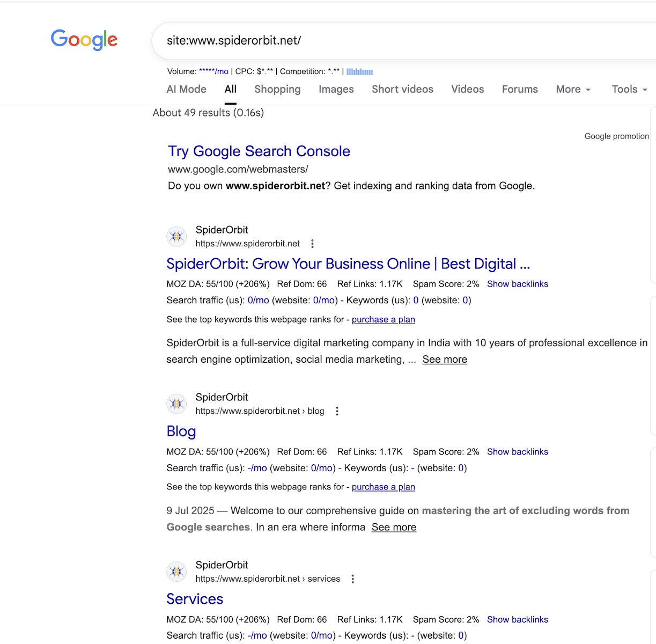Image resolution: width=656 pixels, height=644 pixels.
Task: Click the Google logo
Action: (84, 40)
